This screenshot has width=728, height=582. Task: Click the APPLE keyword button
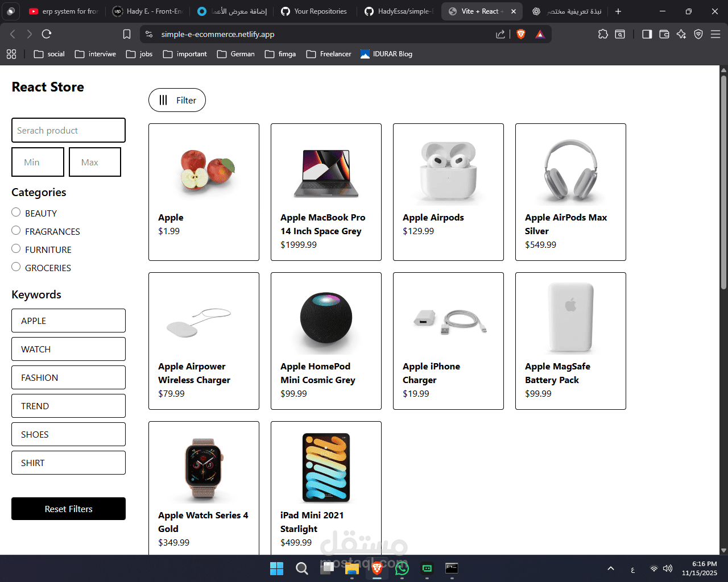tap(68, 321)
